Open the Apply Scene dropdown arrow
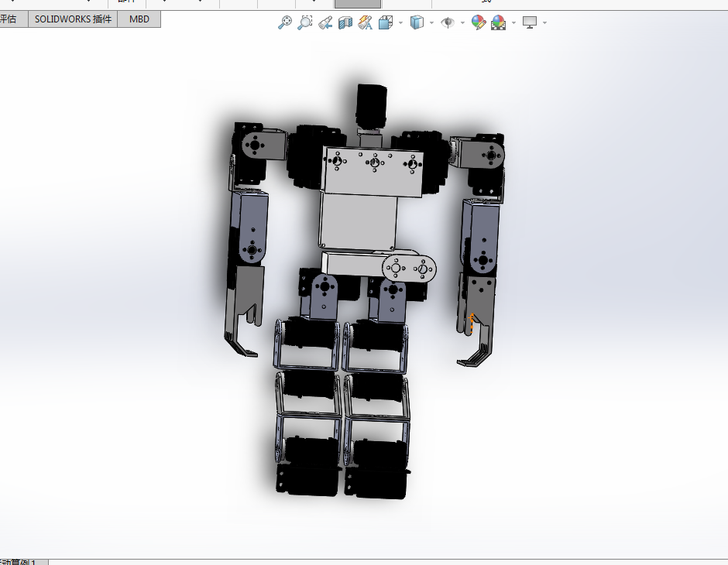 coord(513,22)
